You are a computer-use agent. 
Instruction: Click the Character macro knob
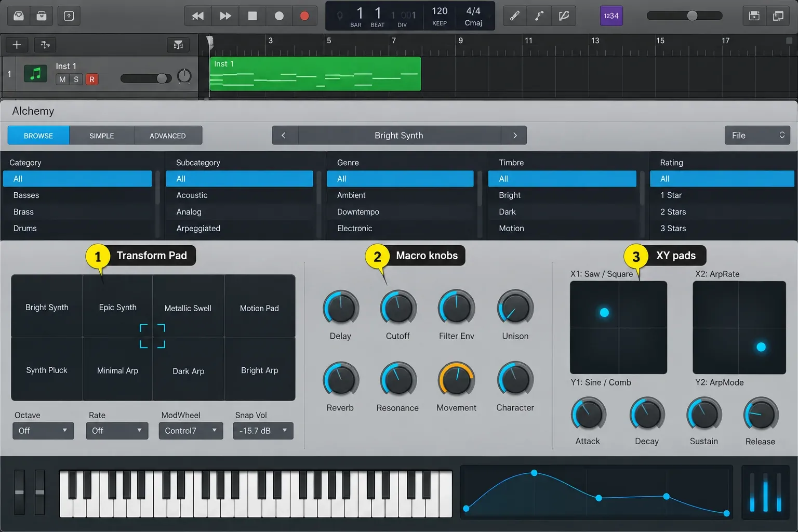coord(515,379)
